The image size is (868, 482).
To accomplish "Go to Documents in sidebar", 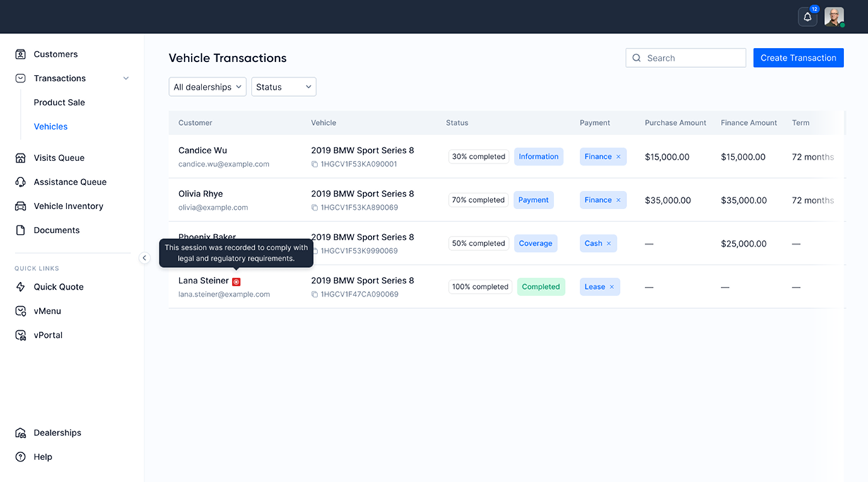I will tap(57, 230).
